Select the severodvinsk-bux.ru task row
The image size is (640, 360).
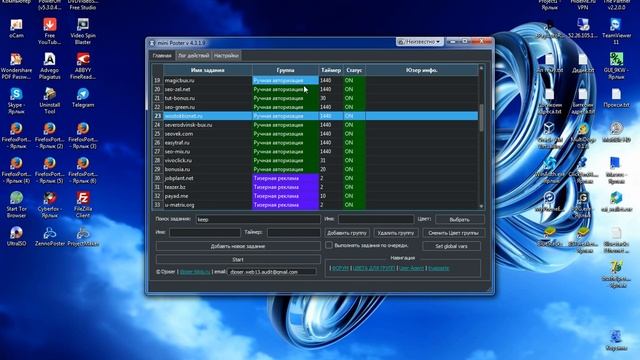[x=320, y=125]
